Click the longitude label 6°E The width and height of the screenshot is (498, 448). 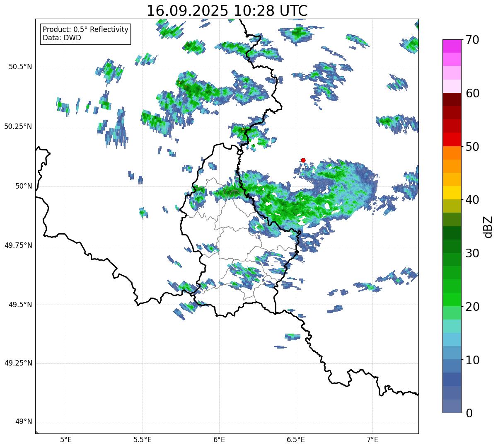click(x=219, y=440)
